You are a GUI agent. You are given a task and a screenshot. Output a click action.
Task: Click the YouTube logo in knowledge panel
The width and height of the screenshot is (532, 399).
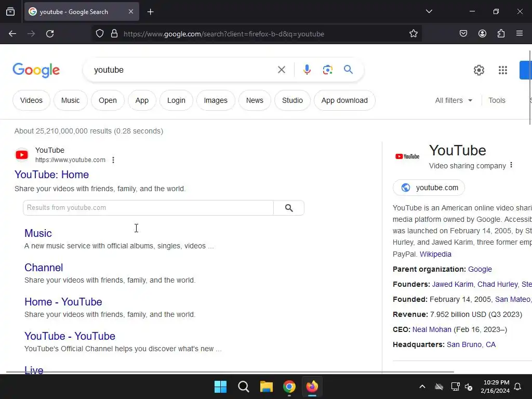(x=407, y=156)
